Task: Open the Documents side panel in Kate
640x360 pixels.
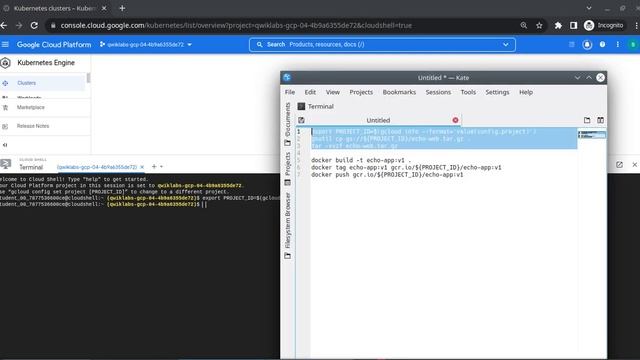Action: click(288, 124)
